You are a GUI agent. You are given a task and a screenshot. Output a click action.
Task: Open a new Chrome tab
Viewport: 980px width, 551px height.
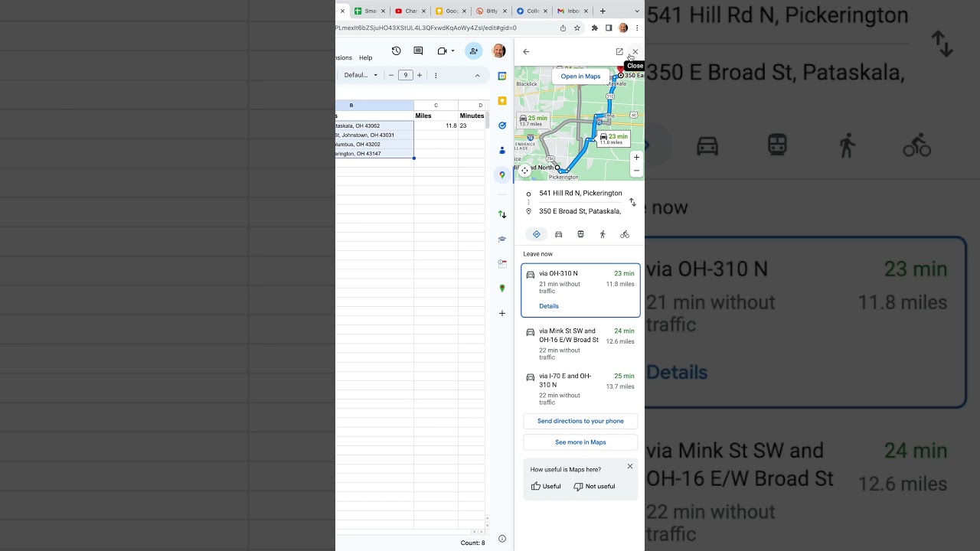pos(603,11)
